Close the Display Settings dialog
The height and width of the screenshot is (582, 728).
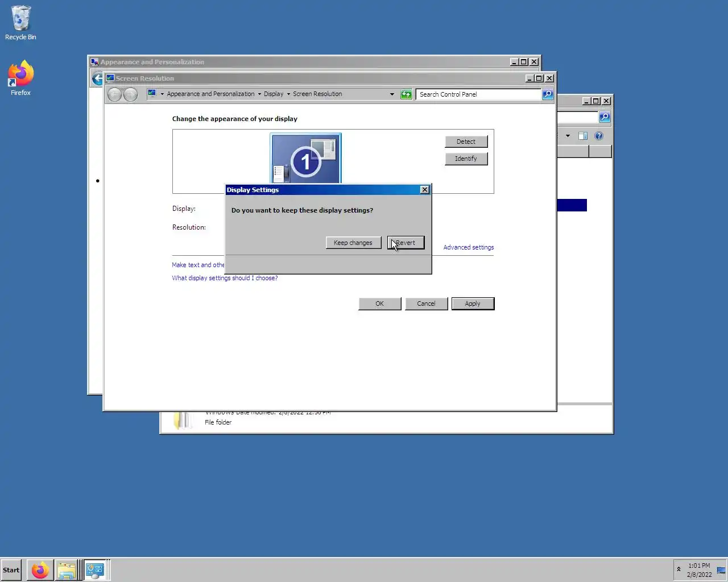pyautogui.click(x=424, y=190)
